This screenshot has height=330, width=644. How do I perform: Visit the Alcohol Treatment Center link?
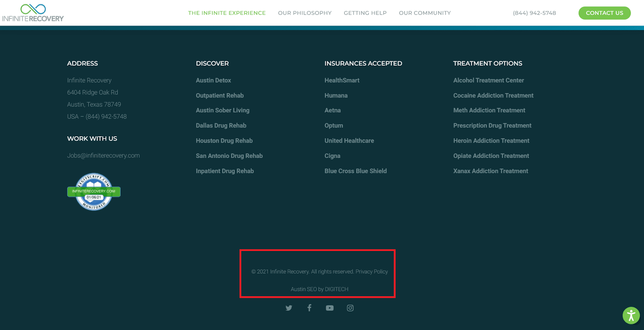pyautogui.click(x=489, y=80)
